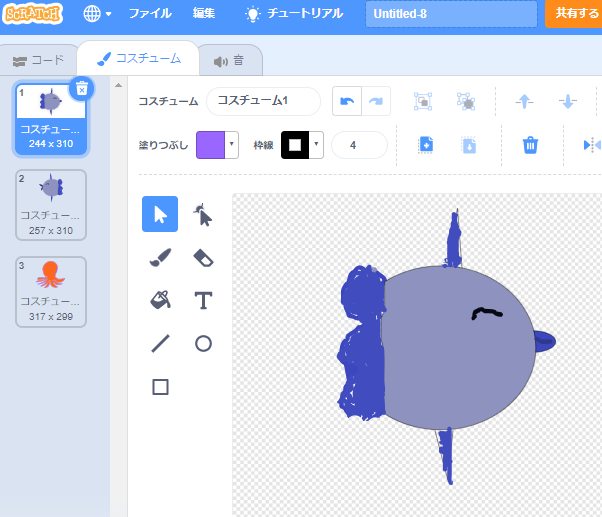The width and height of the screenshot is (602, 517).
Task: Open the purple fill color swatch
Action: tap(210, 145)
